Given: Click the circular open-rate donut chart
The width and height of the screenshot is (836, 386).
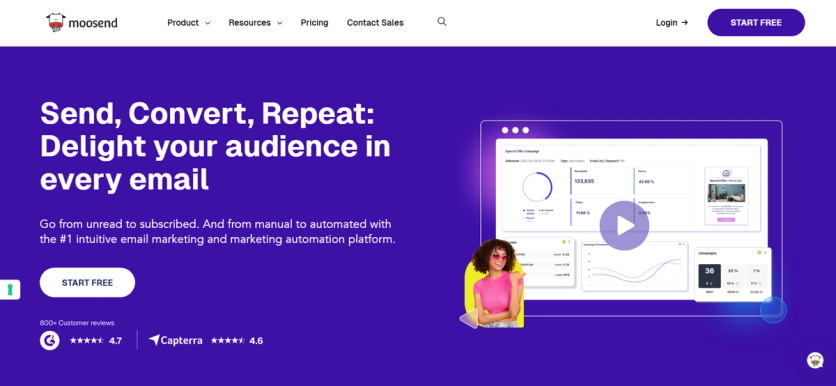Looking at the screenshot, I should 537,187.
